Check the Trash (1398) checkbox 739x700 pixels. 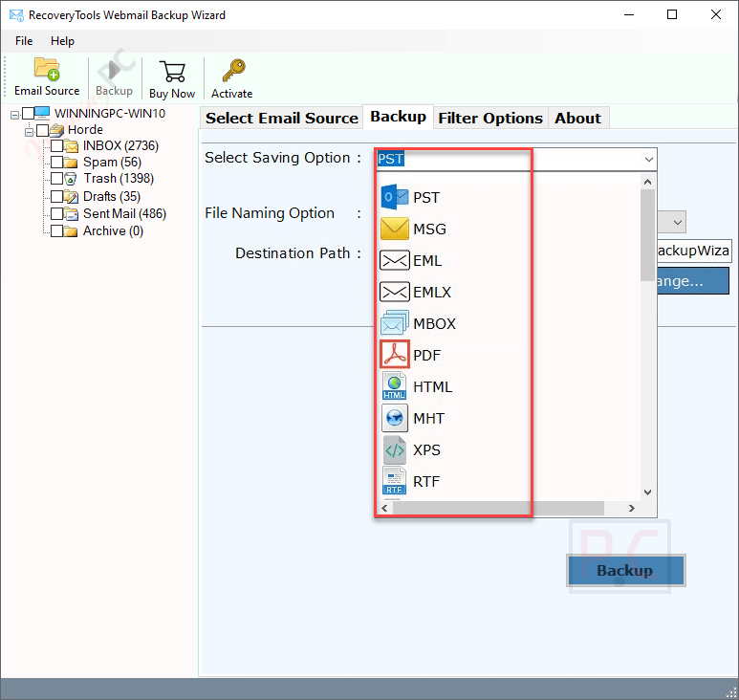coord(56,178)
